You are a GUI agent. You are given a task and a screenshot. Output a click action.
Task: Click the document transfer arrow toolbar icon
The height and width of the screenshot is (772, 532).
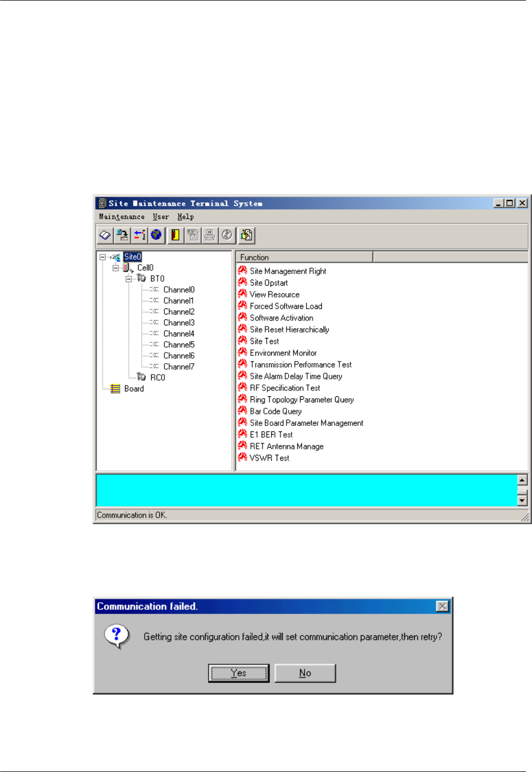coord(122,235)
